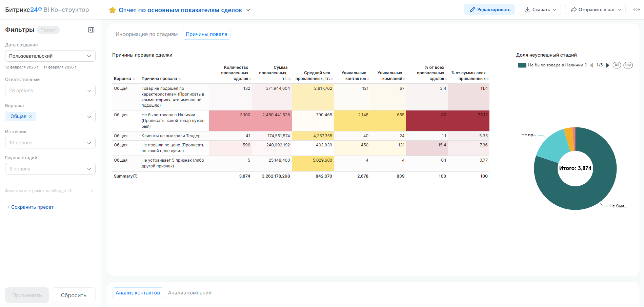Viewport: 644px width, 307px height.
Task: Click the favorite star next to report title
Action: coord(112,10)
